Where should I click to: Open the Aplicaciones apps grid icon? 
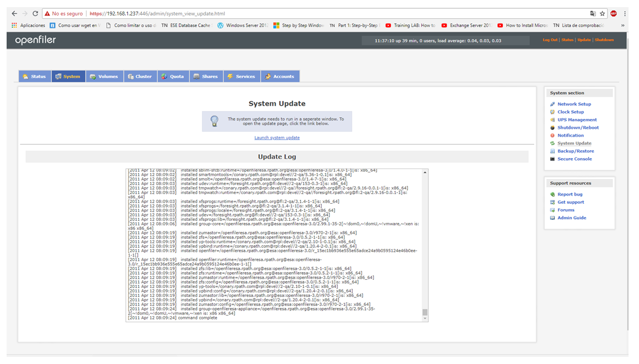[x=14, y=25]
